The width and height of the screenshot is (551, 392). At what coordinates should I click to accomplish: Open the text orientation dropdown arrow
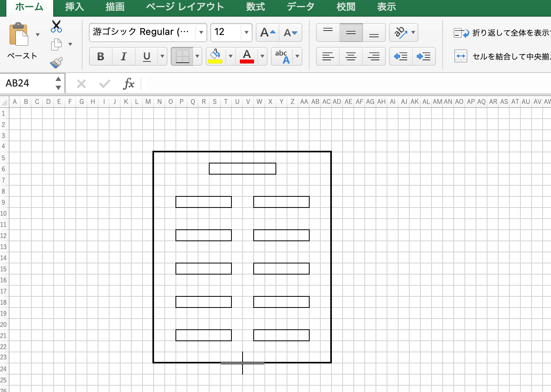413,33
